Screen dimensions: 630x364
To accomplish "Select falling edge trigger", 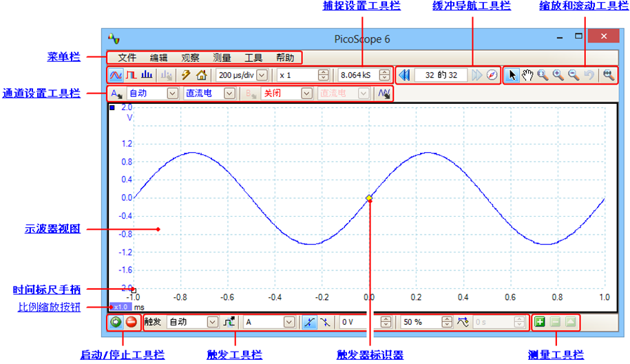I will click(325, 322).
